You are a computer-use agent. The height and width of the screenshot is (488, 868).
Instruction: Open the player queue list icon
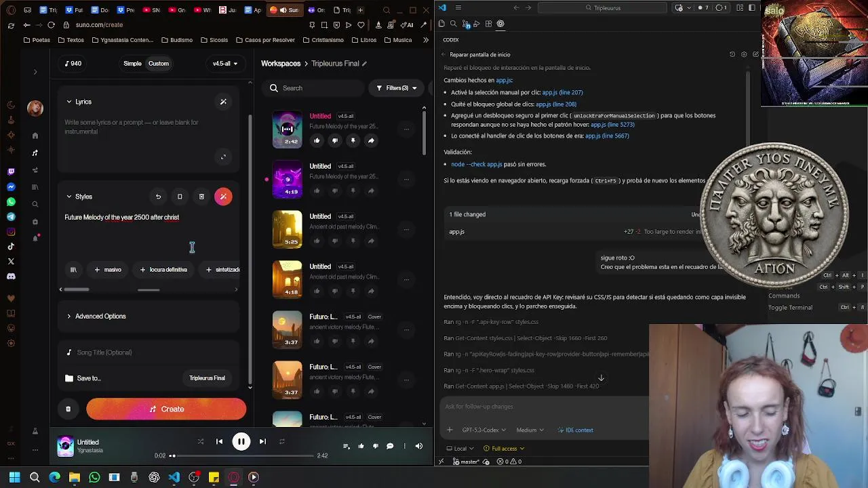(346, 446)
